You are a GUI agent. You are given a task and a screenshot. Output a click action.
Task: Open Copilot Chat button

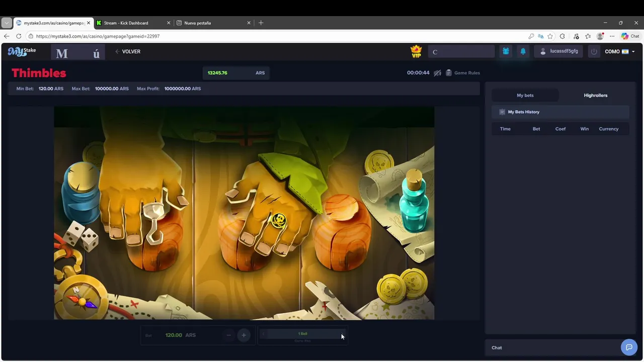pos(630,36)
